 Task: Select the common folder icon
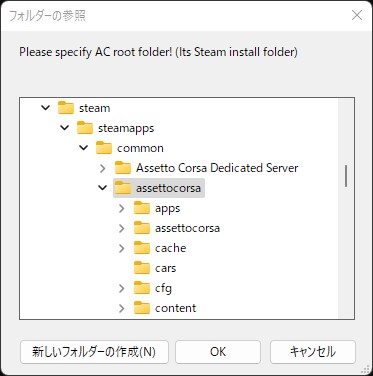coord(104,148)
